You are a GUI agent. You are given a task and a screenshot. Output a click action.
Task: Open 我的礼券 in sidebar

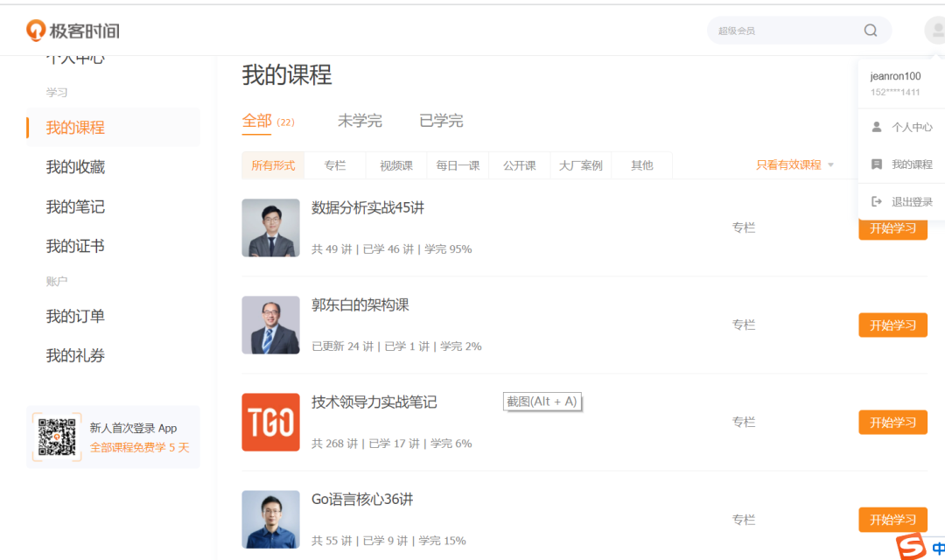75,355
